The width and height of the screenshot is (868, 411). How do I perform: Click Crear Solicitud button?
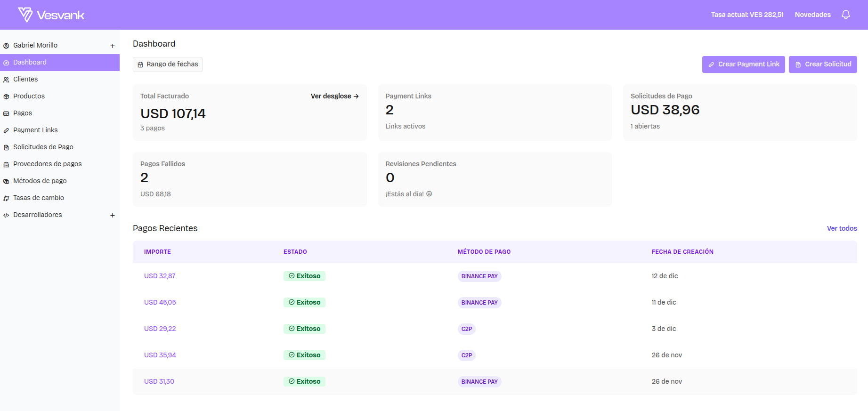tap(823, 64)
